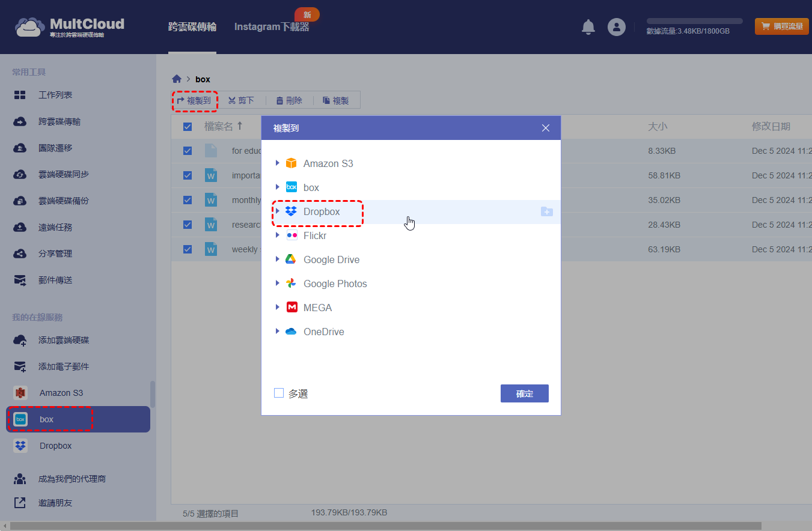Uncheck the 'for educ' file checkbox
812x531 pixels.
pos(188,151)
